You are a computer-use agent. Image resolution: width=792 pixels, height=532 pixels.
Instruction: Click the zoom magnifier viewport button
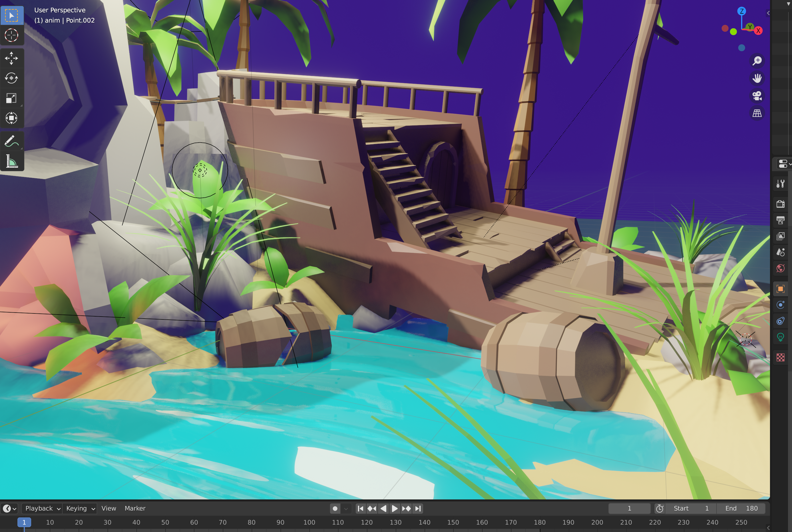click(x=757, y=61)
